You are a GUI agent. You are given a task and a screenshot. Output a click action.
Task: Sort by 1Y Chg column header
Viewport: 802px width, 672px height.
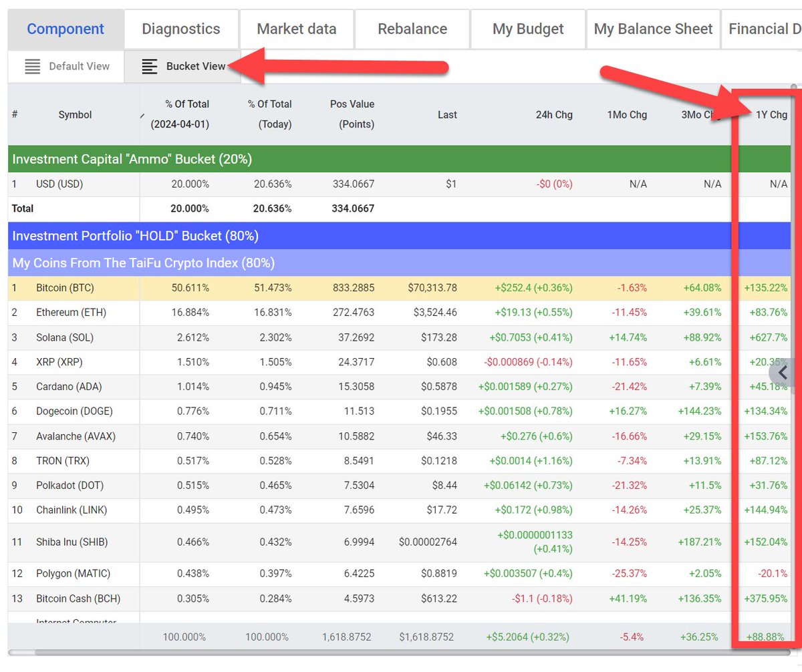click(x=771, y=115)
